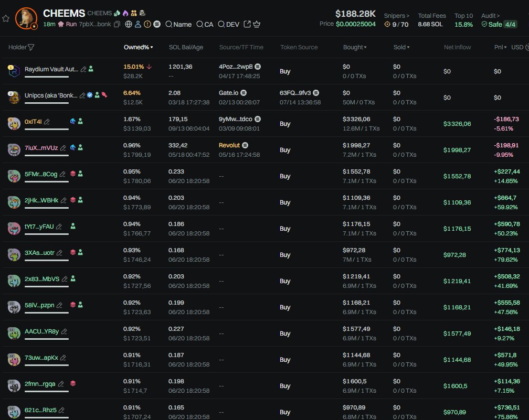Edit the label for 0xIT4I holder
Image resolution: width=529 pixels, height=420 pixels.
click(x=47, y=122)
